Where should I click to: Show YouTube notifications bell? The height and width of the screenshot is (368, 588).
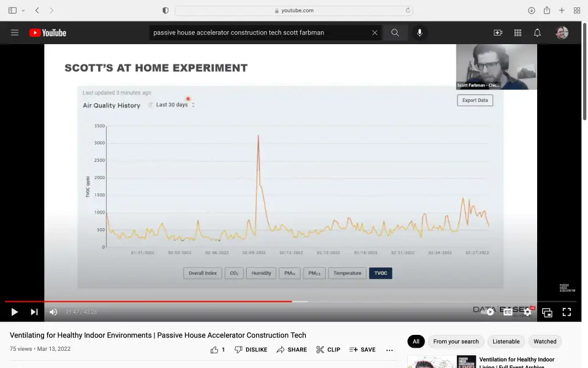tap(537, 33)
